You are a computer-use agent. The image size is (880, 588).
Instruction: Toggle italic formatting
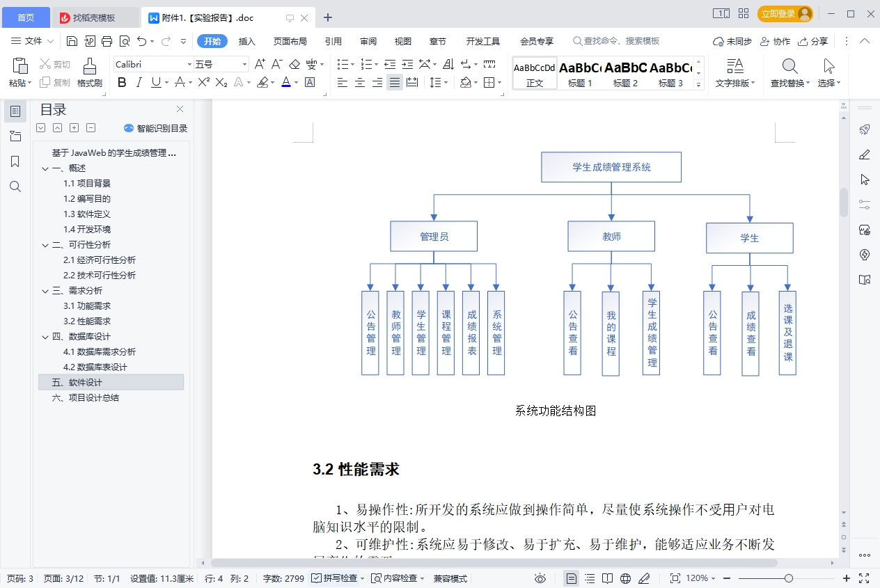(x=139, y=82)
